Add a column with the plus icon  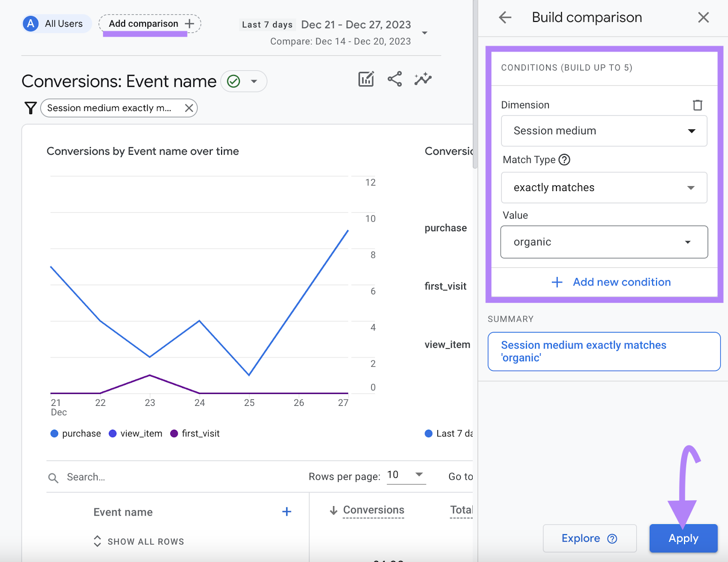tap(287, 511)
